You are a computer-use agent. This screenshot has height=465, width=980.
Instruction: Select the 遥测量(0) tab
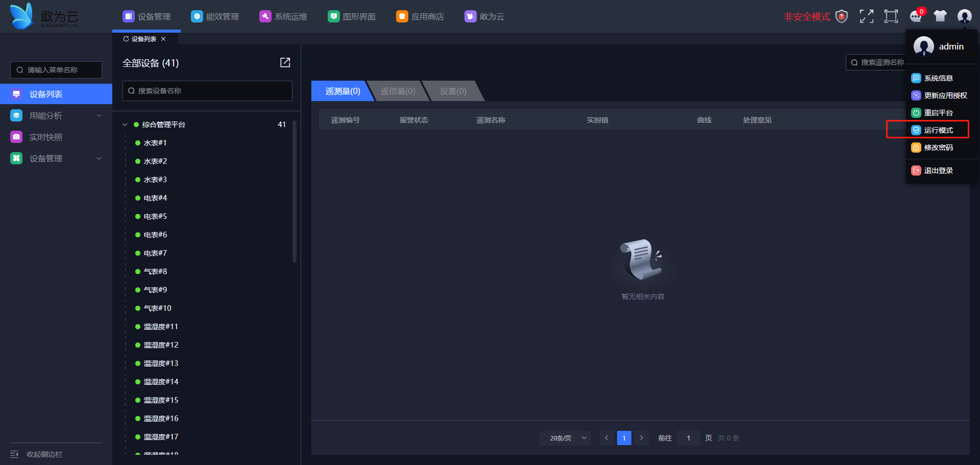pos(342,91)
